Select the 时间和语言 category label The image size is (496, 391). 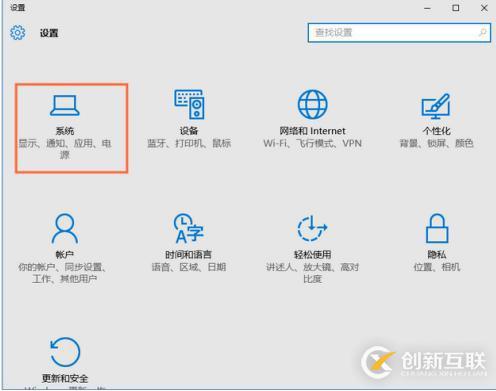click(189, 255)
